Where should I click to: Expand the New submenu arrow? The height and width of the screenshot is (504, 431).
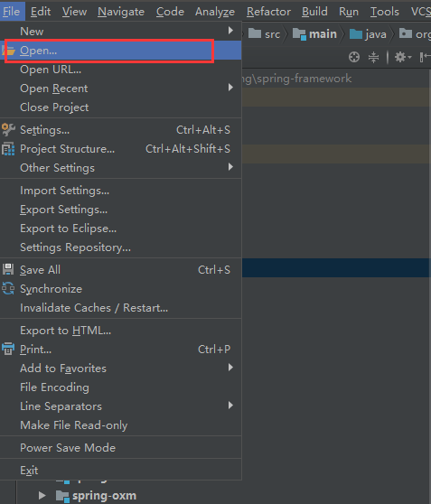click(x=230, y=31)
